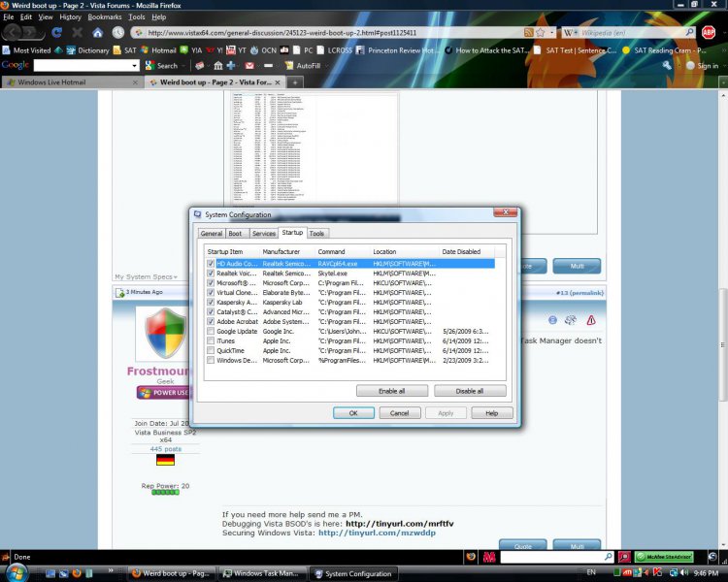This screenshot has height=582, width=728.
Task: Click the YT YouTube bookmark
Action: [236, 50]
